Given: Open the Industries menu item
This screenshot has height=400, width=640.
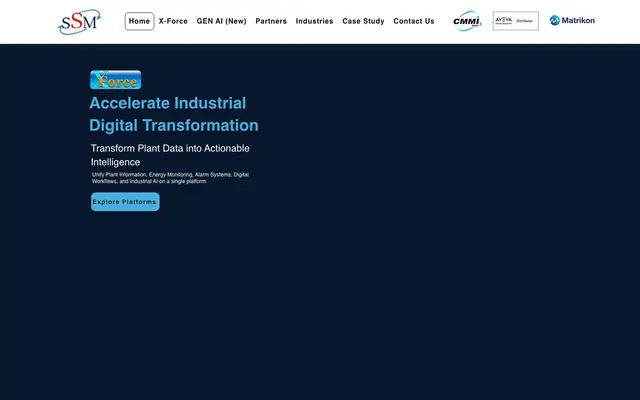Looking at the screenshot, I should tap(314, 21).
